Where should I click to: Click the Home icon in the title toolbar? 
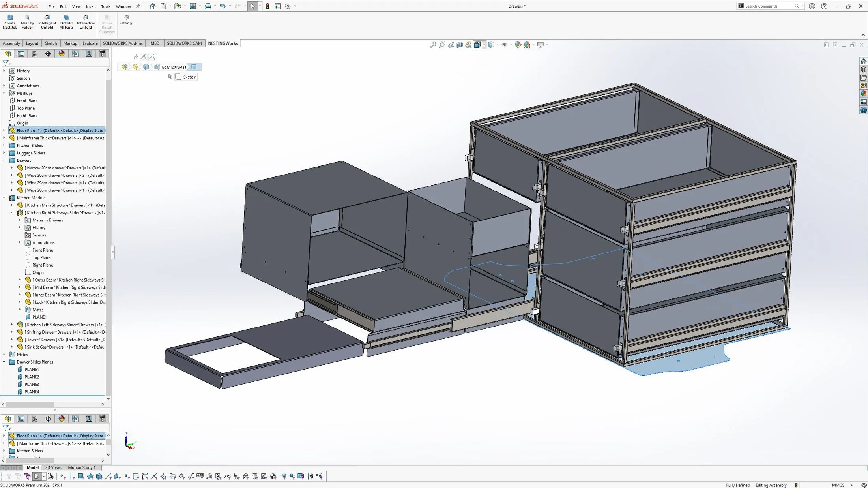(153, 6)
